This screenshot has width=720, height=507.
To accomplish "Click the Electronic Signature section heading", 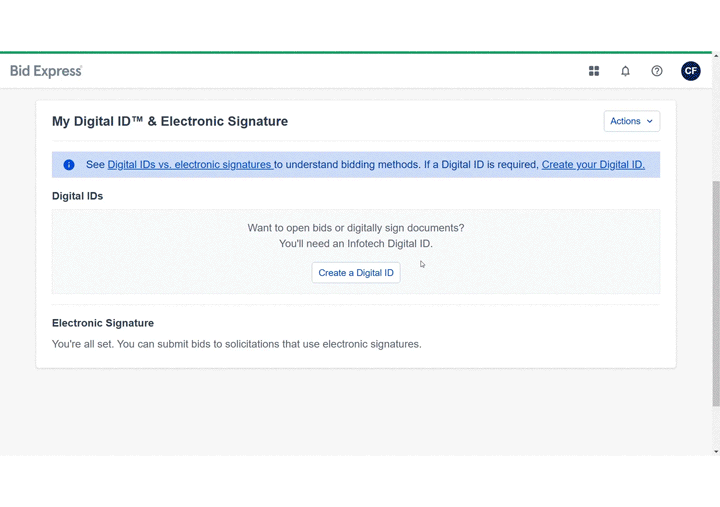I will pos(103,323).
